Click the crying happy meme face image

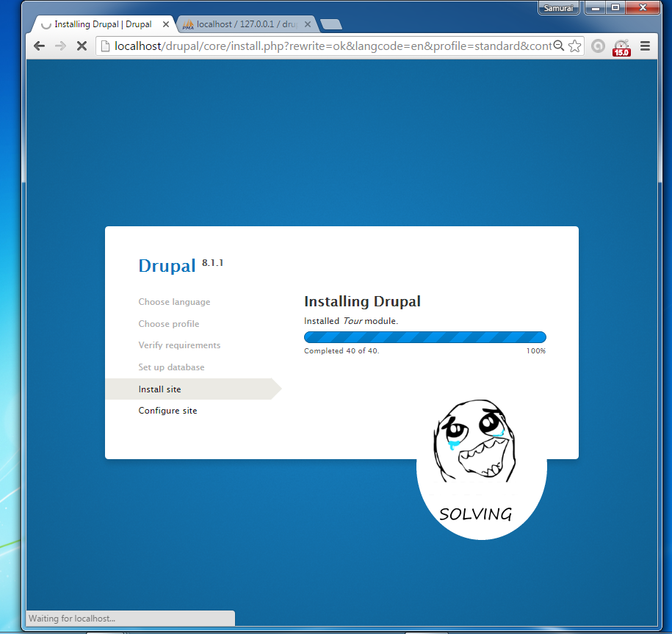[475, 441]
